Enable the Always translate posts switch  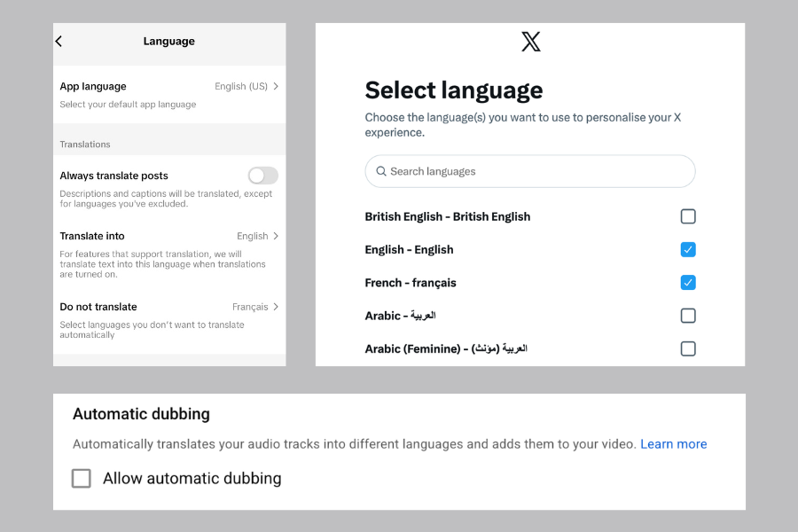[262, 176]
